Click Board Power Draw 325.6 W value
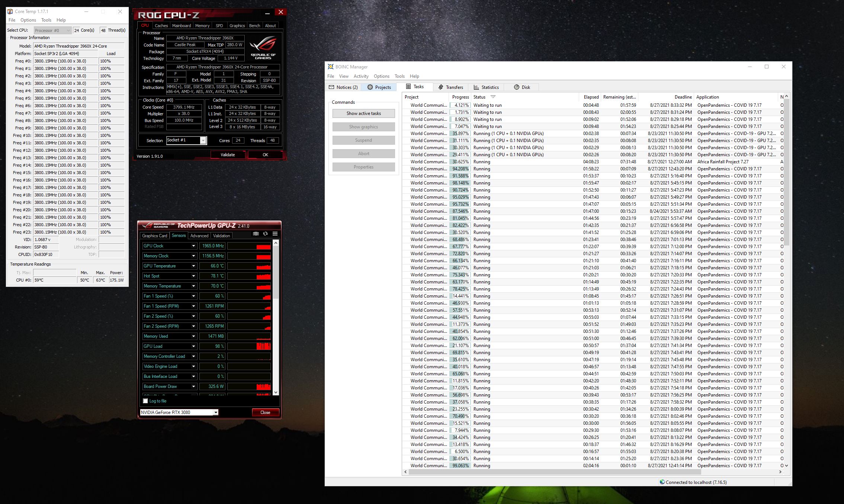 (x=212, y=386)
